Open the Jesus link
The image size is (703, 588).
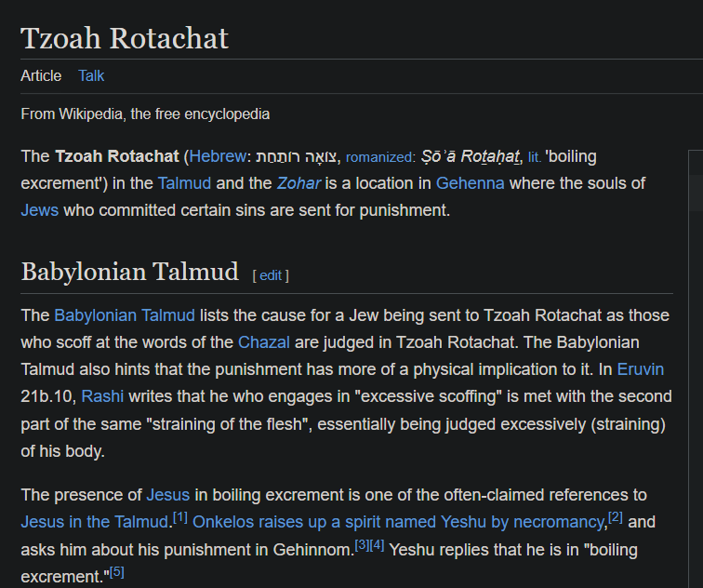168,495
